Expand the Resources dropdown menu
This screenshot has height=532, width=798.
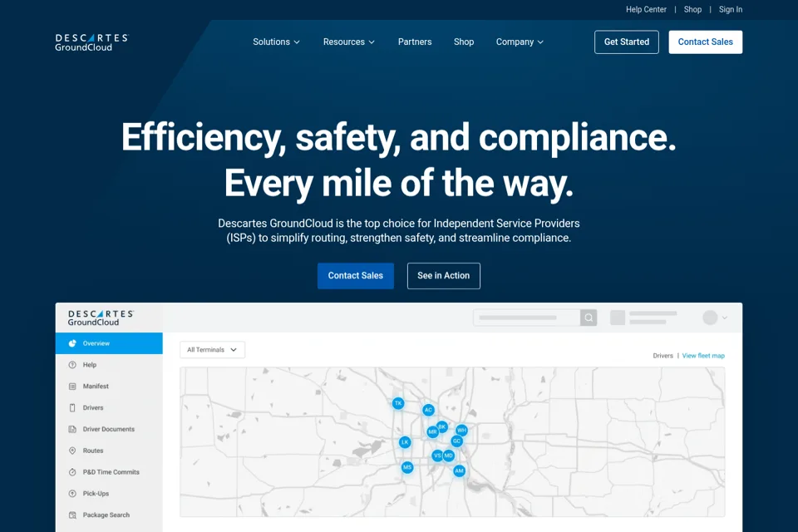click(x=349, y=42)
